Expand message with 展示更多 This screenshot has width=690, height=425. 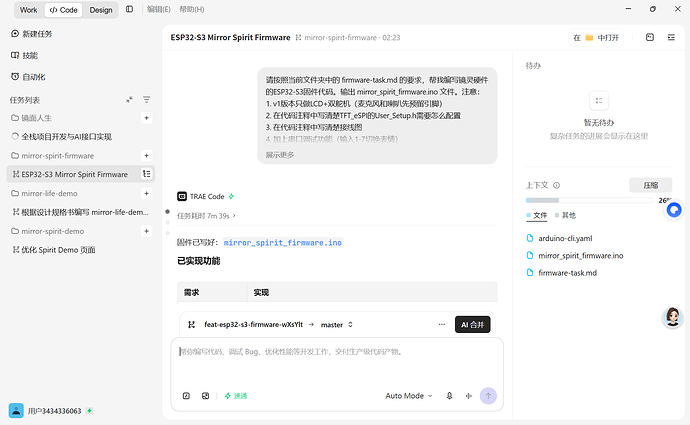tap(279, 155)
